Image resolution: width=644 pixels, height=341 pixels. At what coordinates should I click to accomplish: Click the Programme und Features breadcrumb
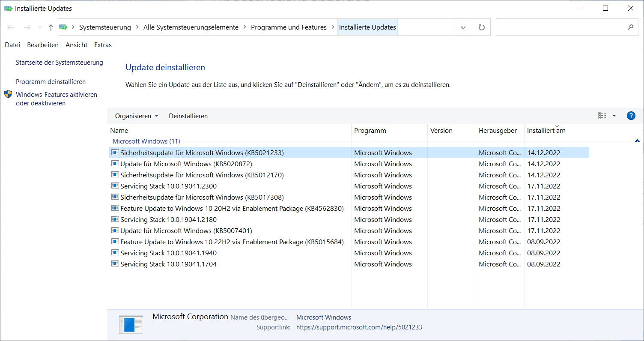click(x=289, y=27)
